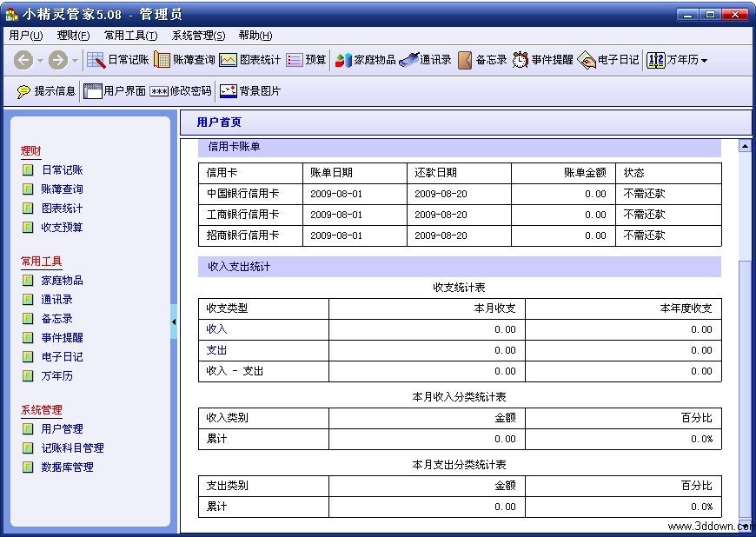Select the 工商银行信用卡 cell
Viewport: 756px width, 537px height.
(250, 215)
